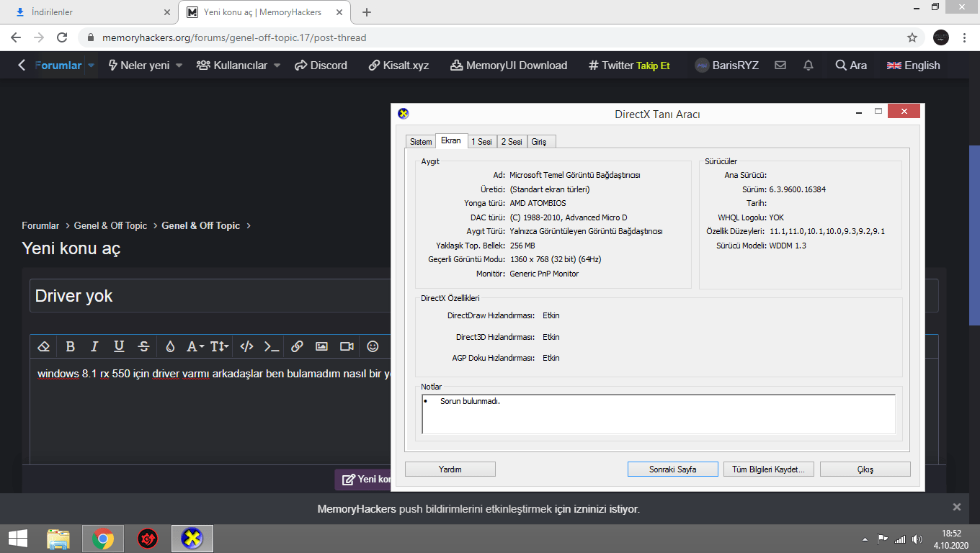Open File Explorer from taskbar
Screen dimensions: 980x553
coord(58,539)
